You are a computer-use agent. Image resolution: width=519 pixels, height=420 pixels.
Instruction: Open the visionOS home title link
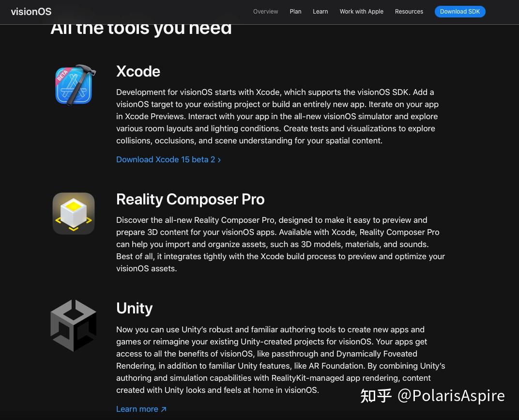click(31, 12)
